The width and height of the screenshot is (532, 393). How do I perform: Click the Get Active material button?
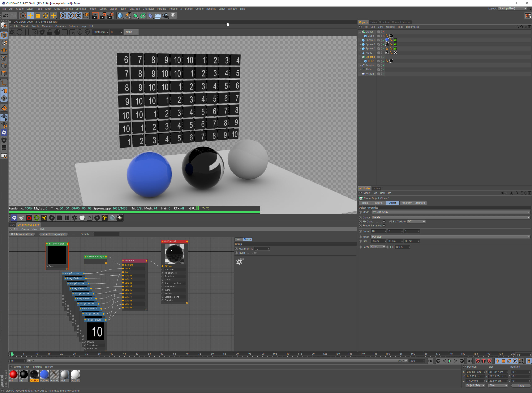22,234
